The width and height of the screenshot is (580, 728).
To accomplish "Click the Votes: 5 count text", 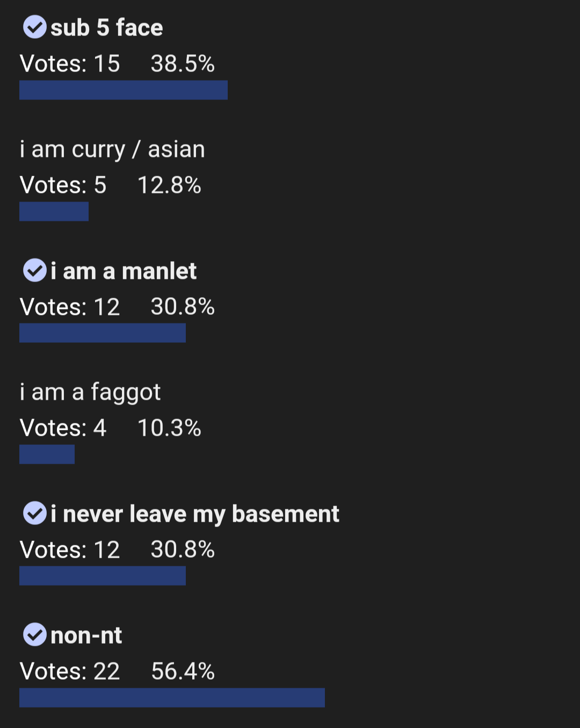I will click(63, 185).
